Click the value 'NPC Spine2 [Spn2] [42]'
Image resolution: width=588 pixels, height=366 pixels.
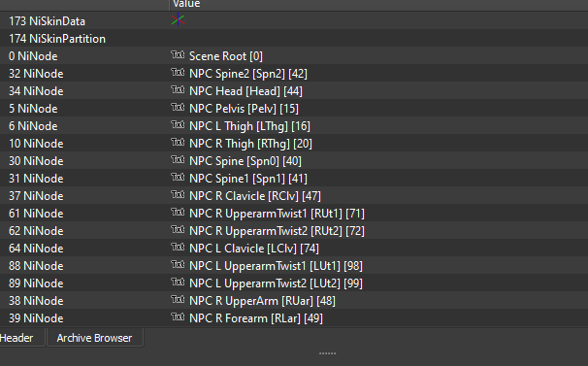[x=248, y=74]
